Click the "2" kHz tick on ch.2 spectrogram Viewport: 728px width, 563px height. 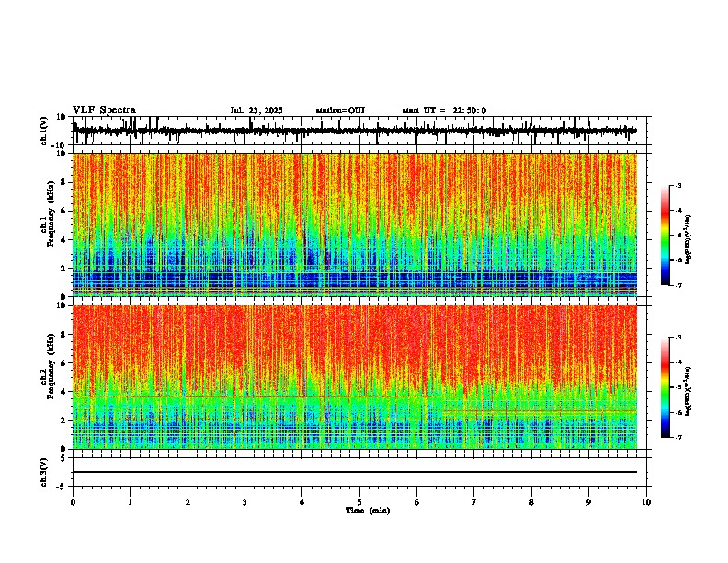pyautogui.click(x=63, y=420)
